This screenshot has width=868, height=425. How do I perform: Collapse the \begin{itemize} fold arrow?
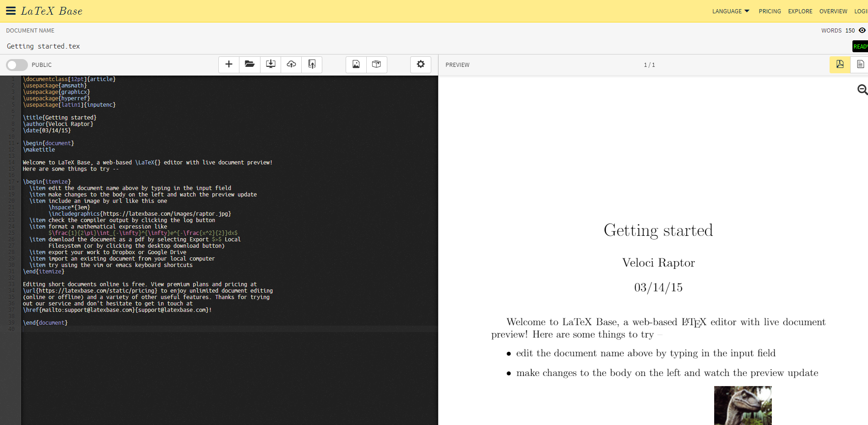[x=18, y=182]
